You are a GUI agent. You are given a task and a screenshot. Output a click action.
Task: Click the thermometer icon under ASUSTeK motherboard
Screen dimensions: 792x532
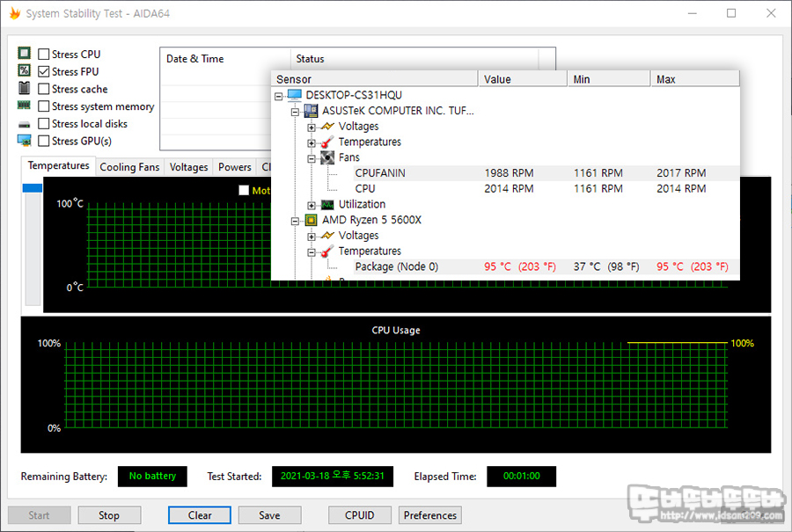click(327, 142)
